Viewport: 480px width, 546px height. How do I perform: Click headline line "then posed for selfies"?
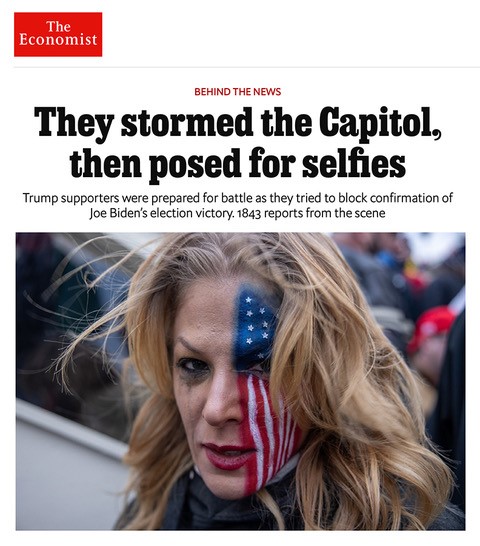238,164
